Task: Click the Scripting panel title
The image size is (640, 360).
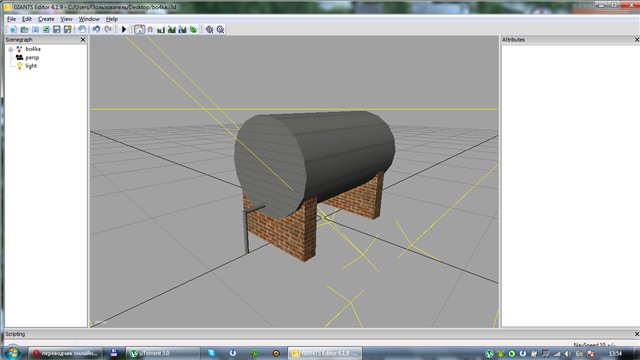Action: pos(15,334)
